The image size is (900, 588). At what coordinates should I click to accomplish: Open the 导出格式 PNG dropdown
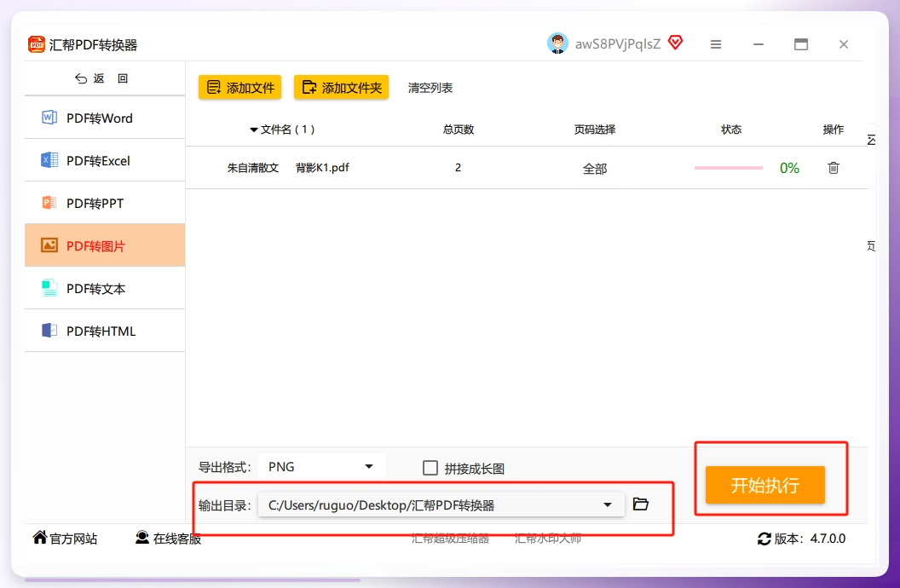click(322, 467)
